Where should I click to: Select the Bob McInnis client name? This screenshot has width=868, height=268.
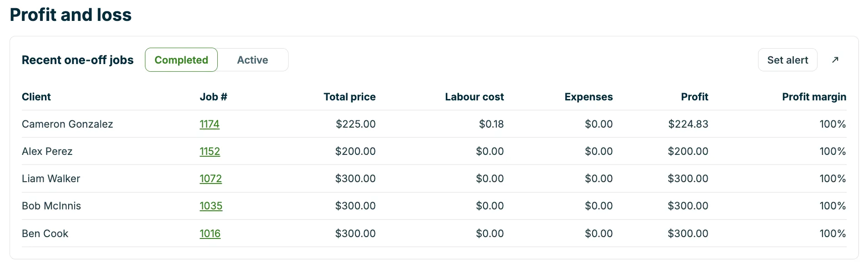(x=51, y=206)
